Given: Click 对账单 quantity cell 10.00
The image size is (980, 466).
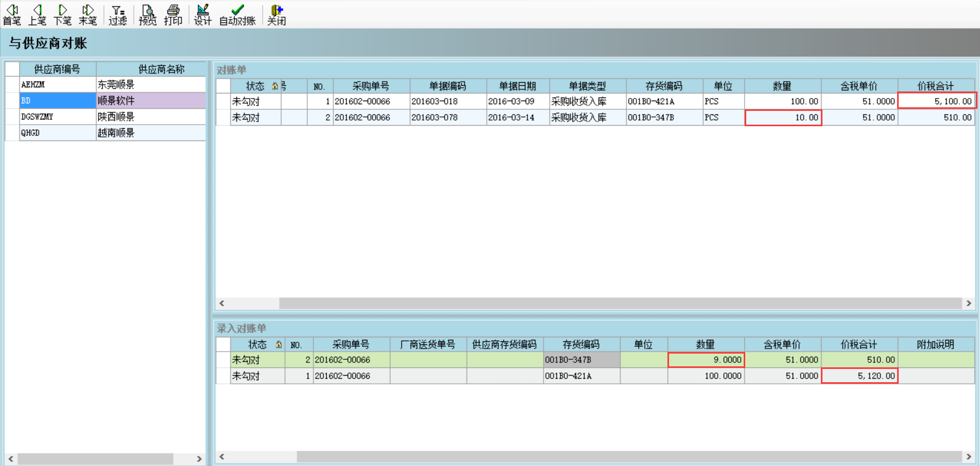Looking at the screenshot, I should pos(783,118).
